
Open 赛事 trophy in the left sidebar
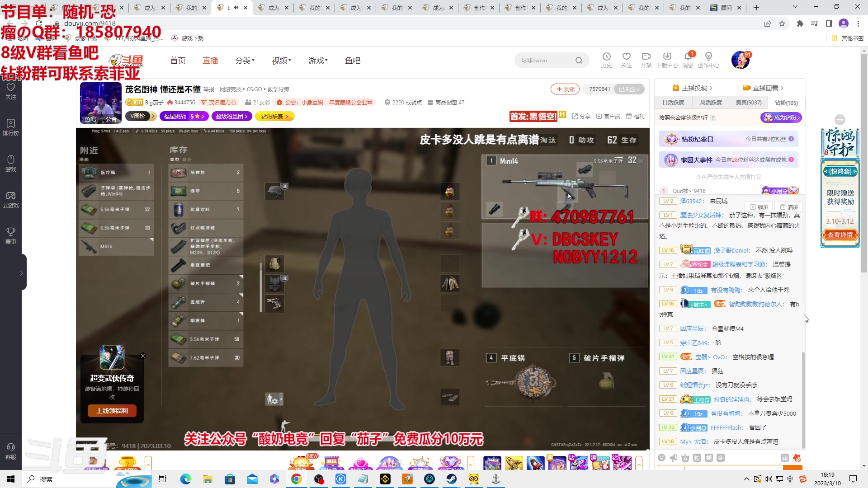pos(11,235)
